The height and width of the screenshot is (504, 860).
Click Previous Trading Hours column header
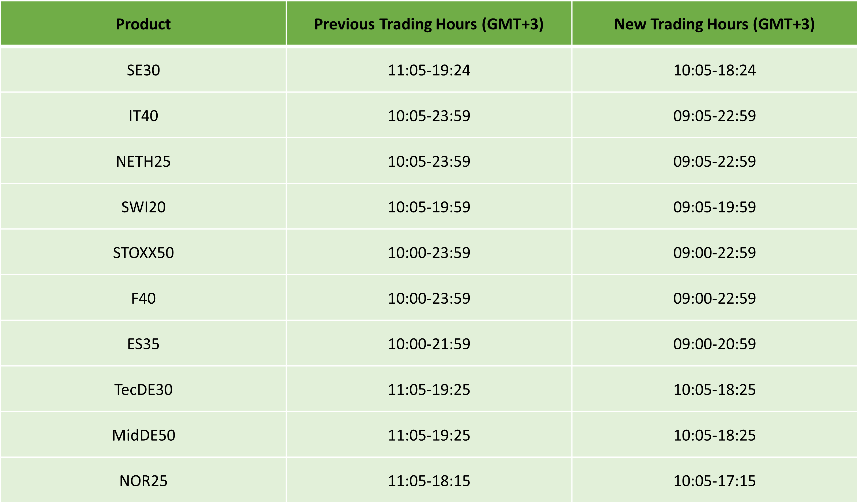click(x=429, y=24)
